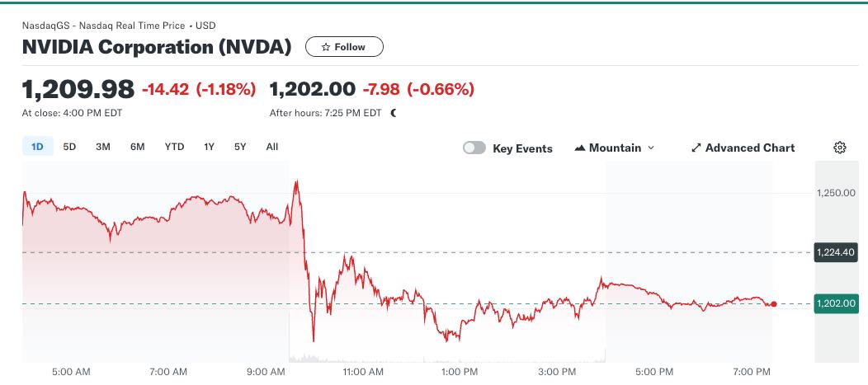Follow NVIDIA Corporation stock
Viewport: 868px width, 385px height.
coord(344,47)
